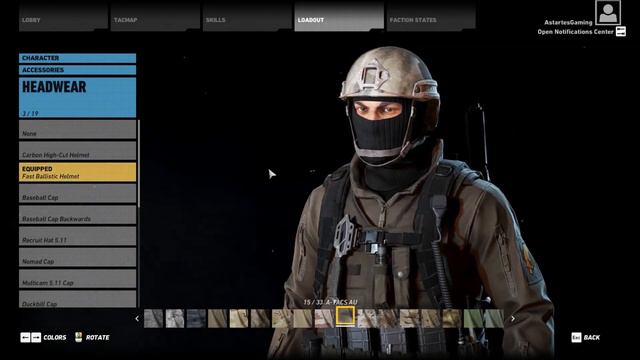The image size is (640, 360).
Task: Choose the Nomad Cap
Action: coord(78,257)
